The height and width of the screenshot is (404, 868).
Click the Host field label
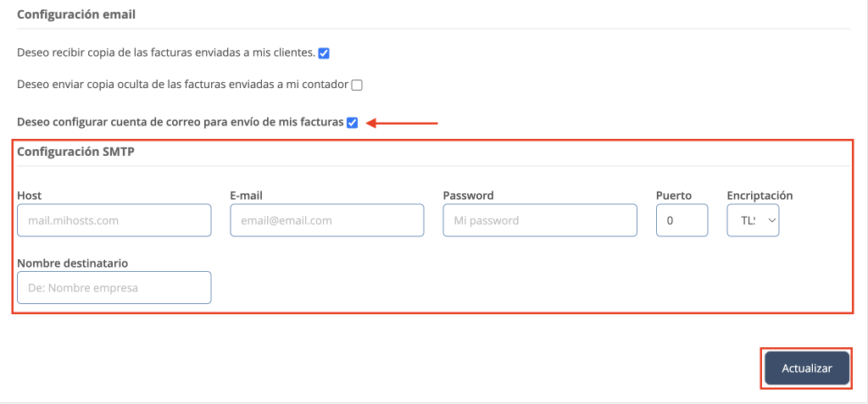[x=29, y=196]
